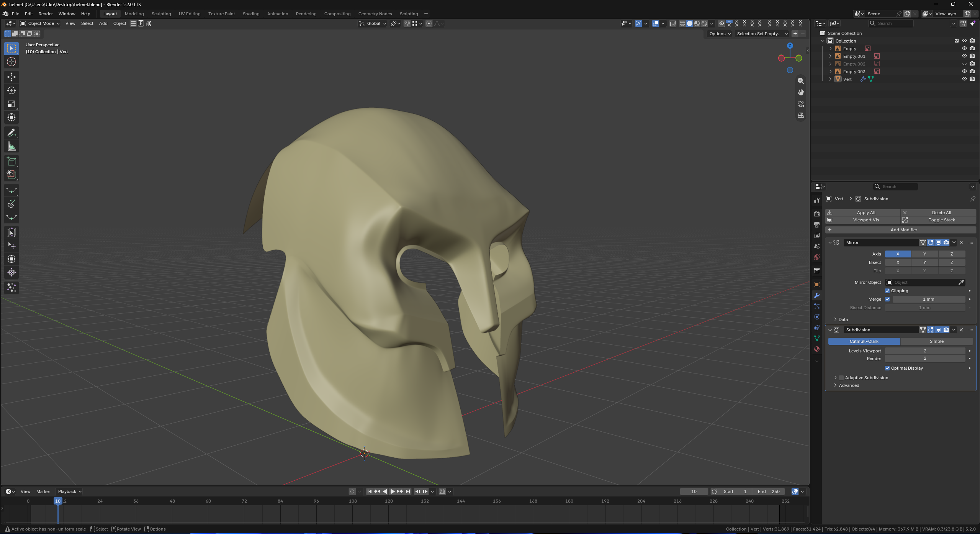
Task: Click the Select Box tool
Action: coord(11,48)
